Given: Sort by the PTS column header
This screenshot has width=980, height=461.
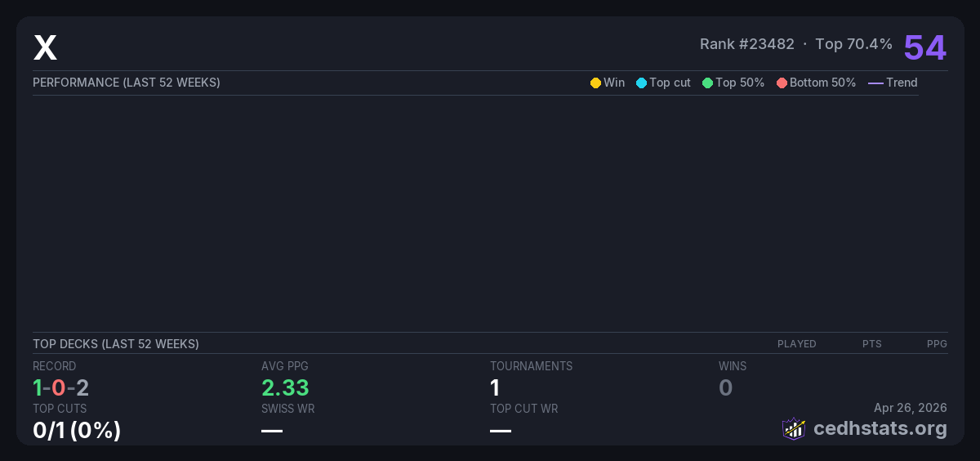Looking at the screenshot, I should [871, 344].
